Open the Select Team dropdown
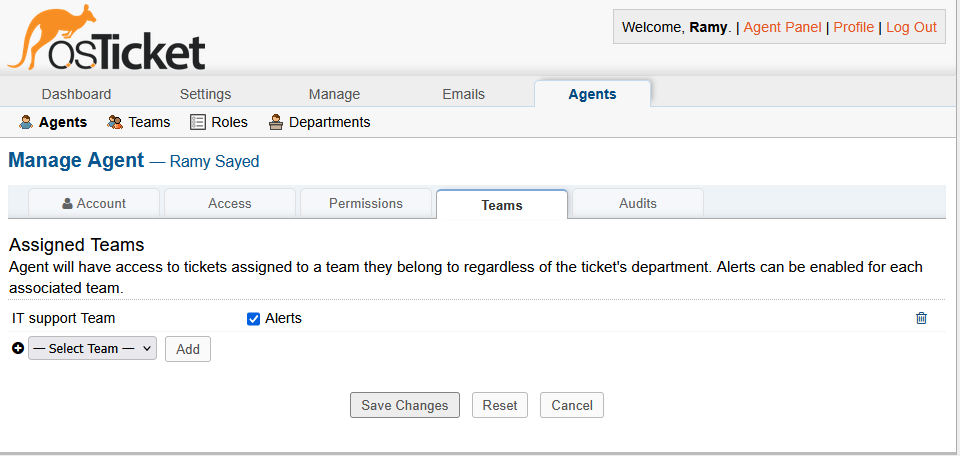The width and height of the screenshot is (960, 456). click(x=92, y=349)
